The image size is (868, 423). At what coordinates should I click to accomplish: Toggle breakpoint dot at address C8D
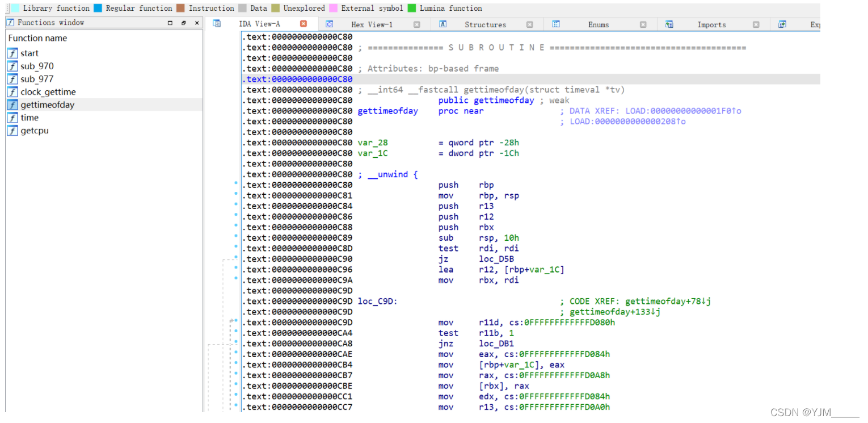pos(235,248)
